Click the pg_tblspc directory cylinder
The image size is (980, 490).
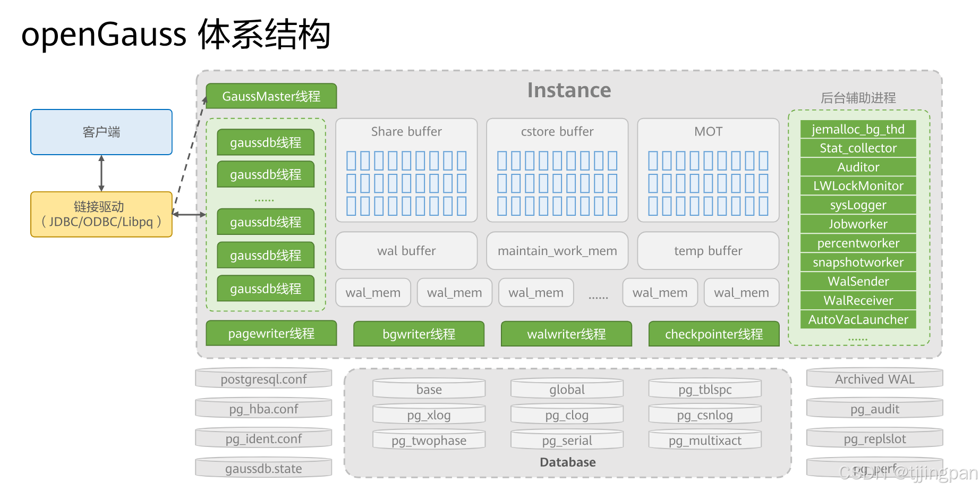(x=705, y=388)
